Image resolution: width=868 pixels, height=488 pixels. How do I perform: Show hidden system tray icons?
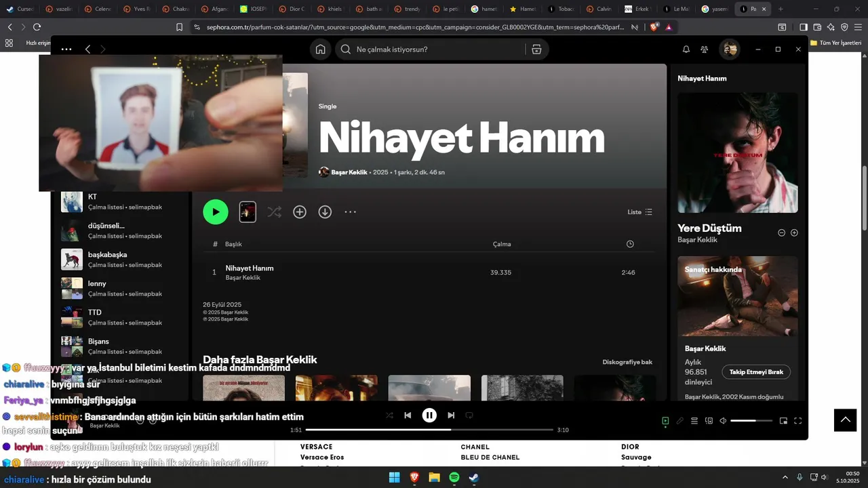pos(785,478)
